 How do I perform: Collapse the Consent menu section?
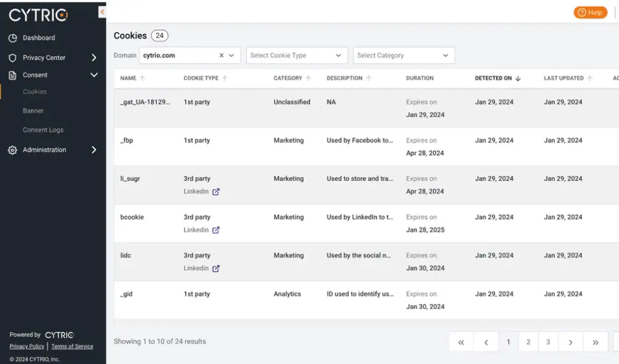pyautogui.click(x=94, y=75)
